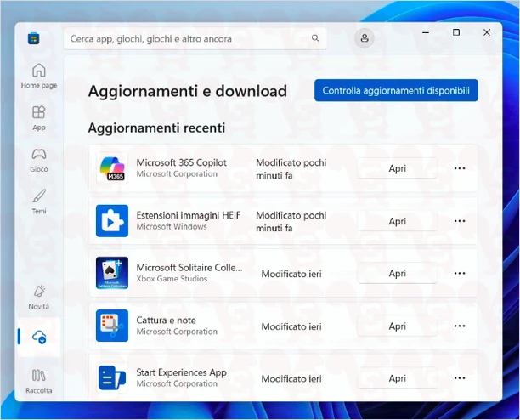Open more options for Start Experiences App

460,378
